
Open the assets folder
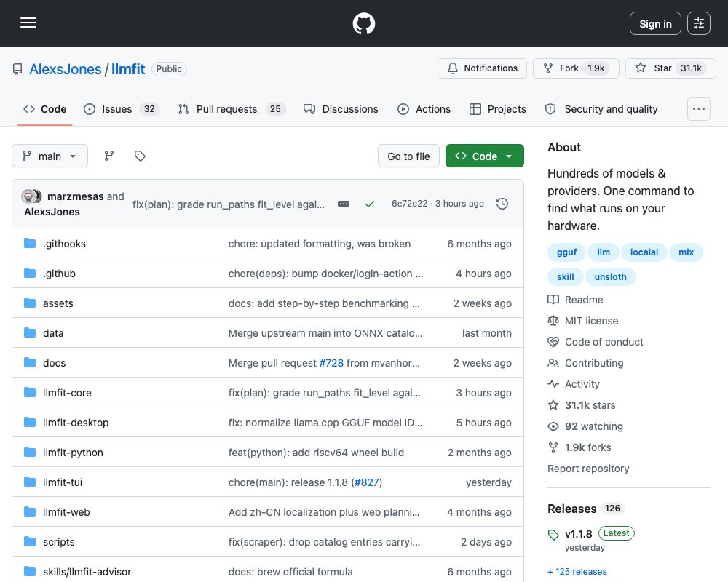click(x=58, y=303)
